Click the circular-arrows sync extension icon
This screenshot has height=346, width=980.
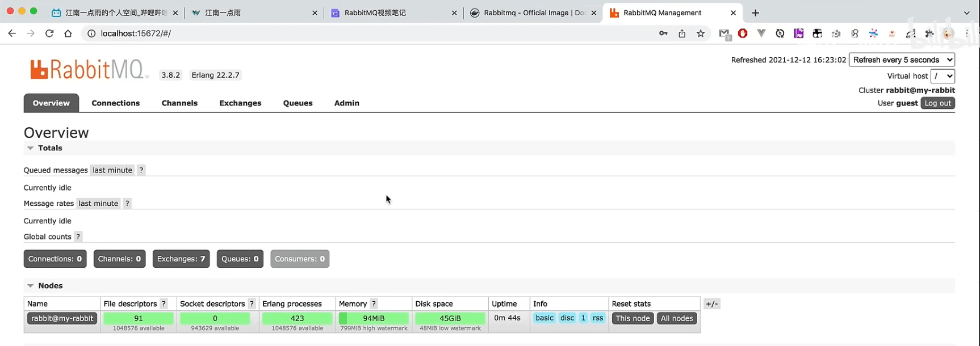pyautogui.click(x=780, y=33)
